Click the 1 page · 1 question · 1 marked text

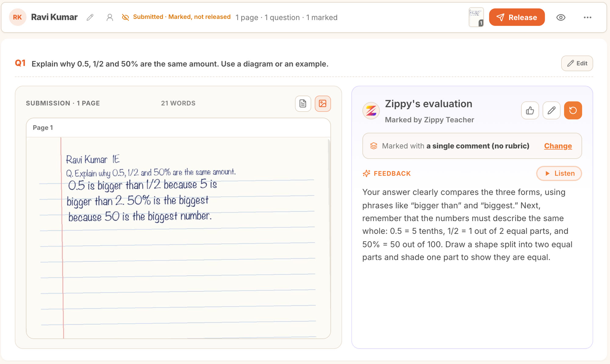point(286,18)
